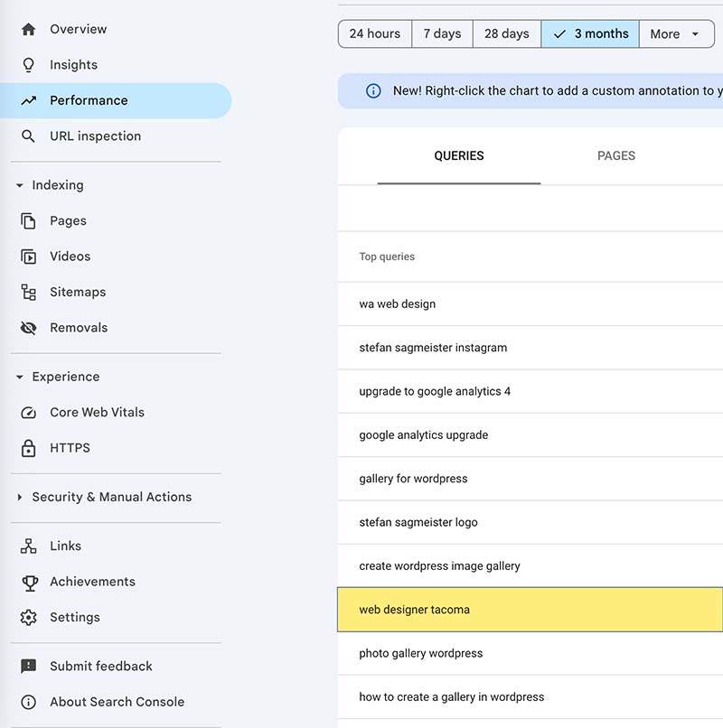Image resolution: width=723 pixels, height=728 pixels.
Task: Collapse the Indexing section
Action: coord(20,185)
